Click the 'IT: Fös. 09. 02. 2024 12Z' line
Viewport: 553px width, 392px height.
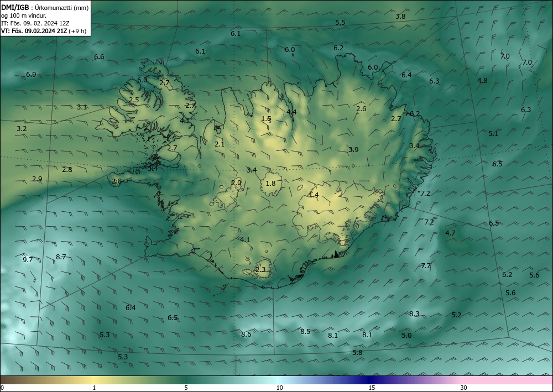pos(35,23)
